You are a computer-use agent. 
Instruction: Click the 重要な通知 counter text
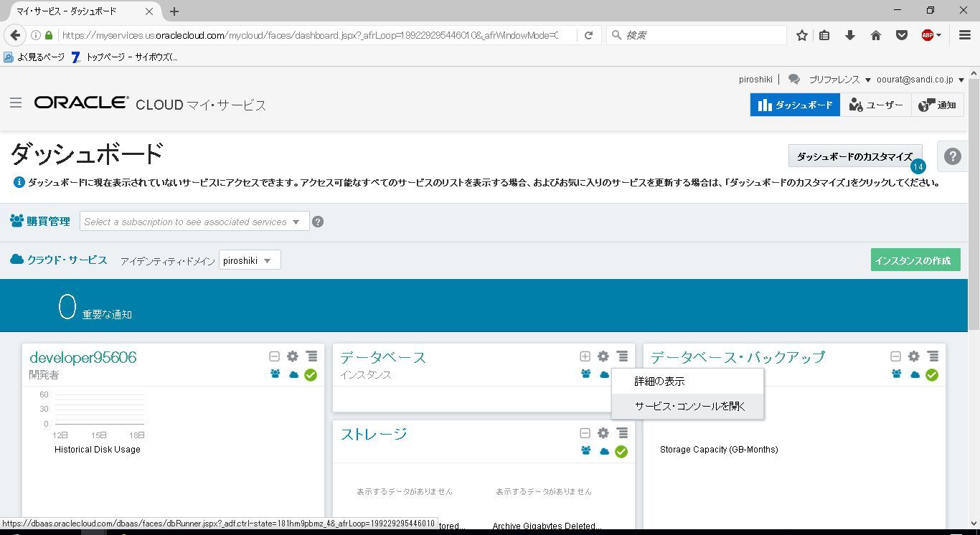[x=107, y=314]
